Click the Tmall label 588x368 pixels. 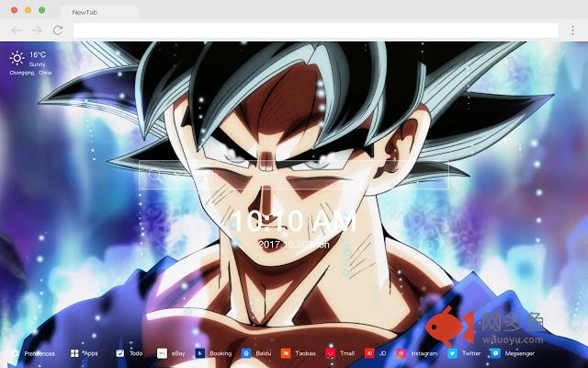point(347,353)
